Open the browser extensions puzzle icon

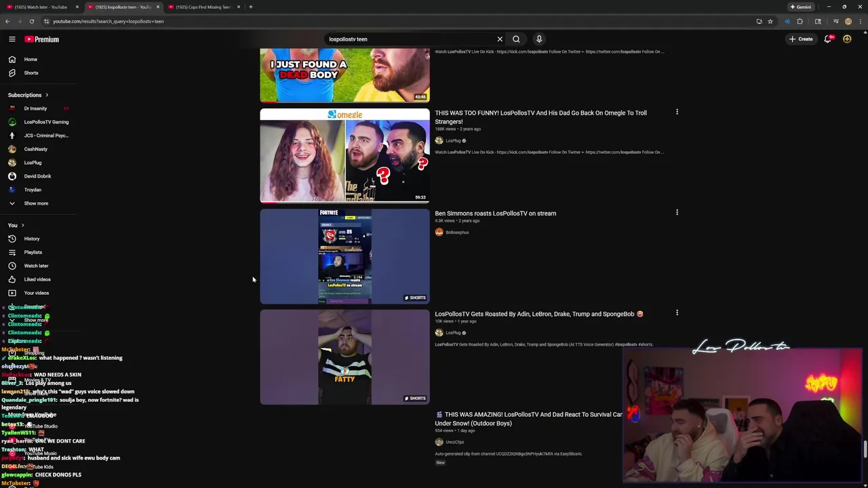(x=800, y=21)
